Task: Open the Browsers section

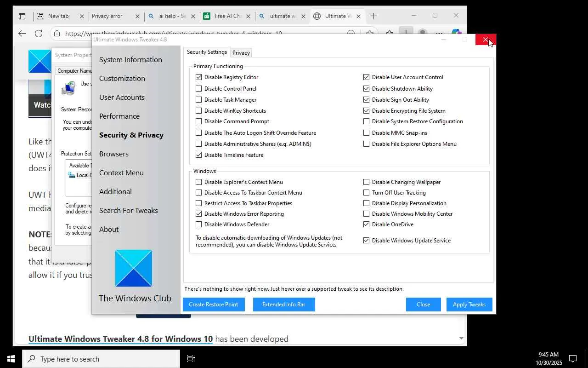Action: pyautogui.click(x=114, y=154)
